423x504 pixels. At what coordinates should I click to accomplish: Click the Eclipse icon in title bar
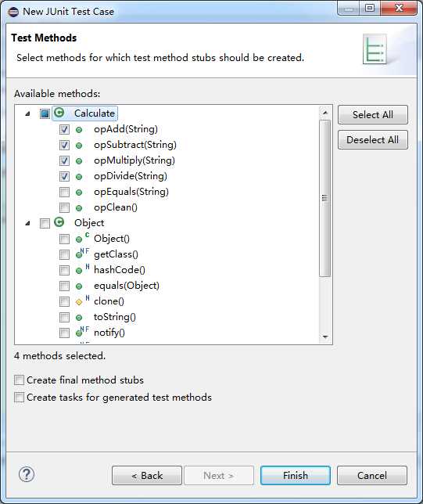click(13, 12)
